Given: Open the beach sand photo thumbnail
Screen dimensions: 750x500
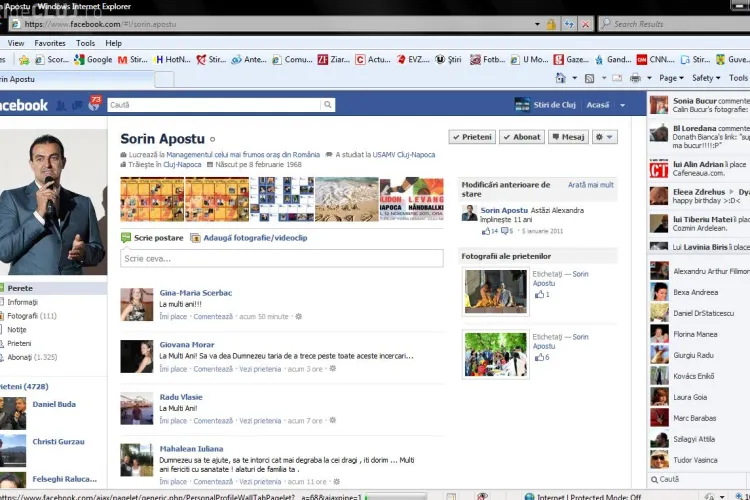Looking at the screenshot, I should (347, 199).
